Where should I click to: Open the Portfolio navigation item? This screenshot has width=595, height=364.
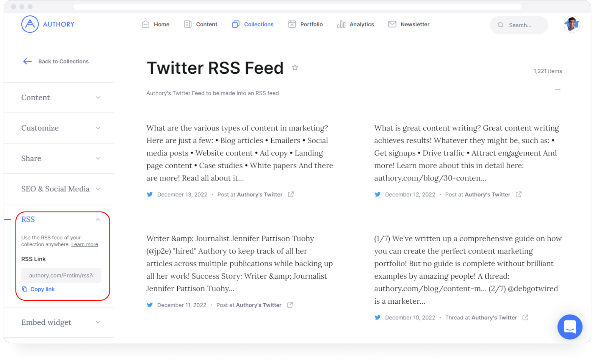tap(306, 24)
